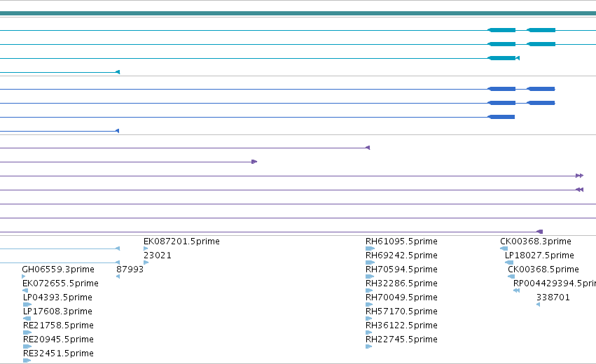
Task: Click the thick dark teal bar at top
Action: pyautogui.click(x=298, y=13)
